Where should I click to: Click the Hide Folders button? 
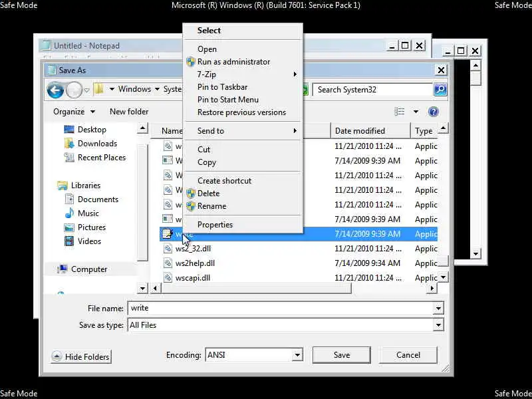click(80, 356)
